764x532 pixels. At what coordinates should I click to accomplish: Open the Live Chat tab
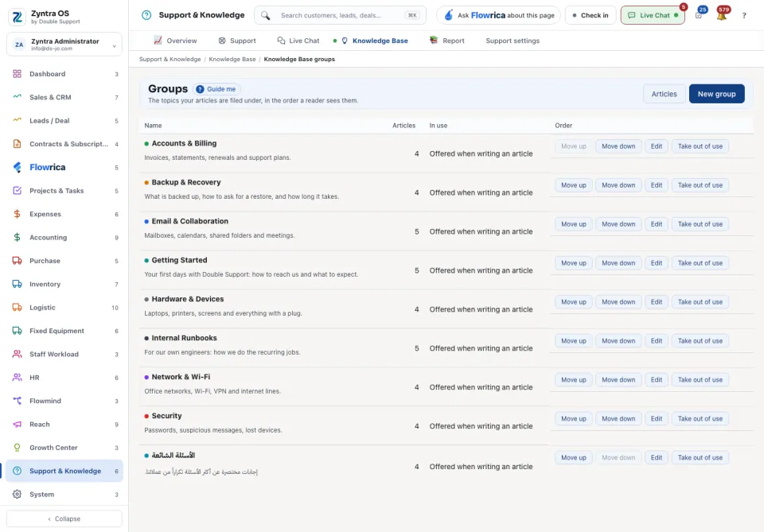[x=298, y=41]
